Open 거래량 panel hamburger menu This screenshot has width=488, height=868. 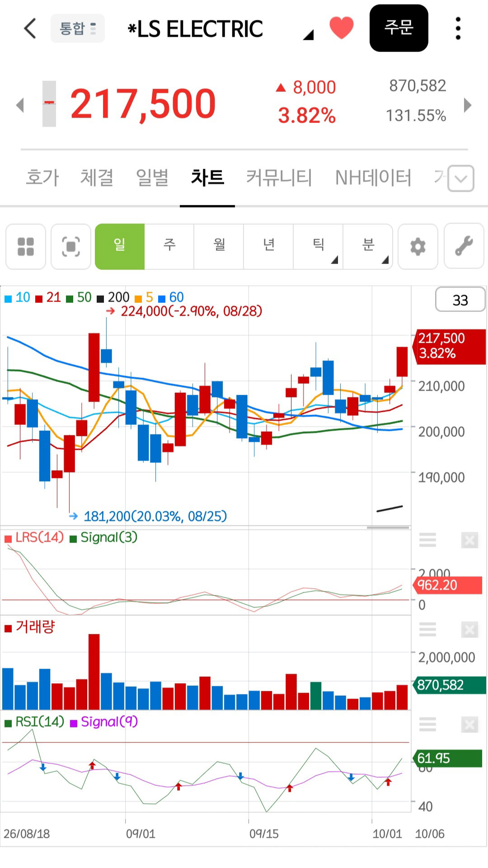coord(427,629)
